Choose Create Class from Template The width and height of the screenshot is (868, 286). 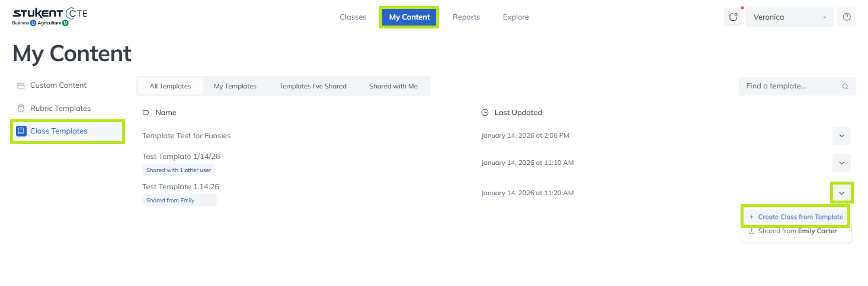pyautogui.click(x=795, y=217)
